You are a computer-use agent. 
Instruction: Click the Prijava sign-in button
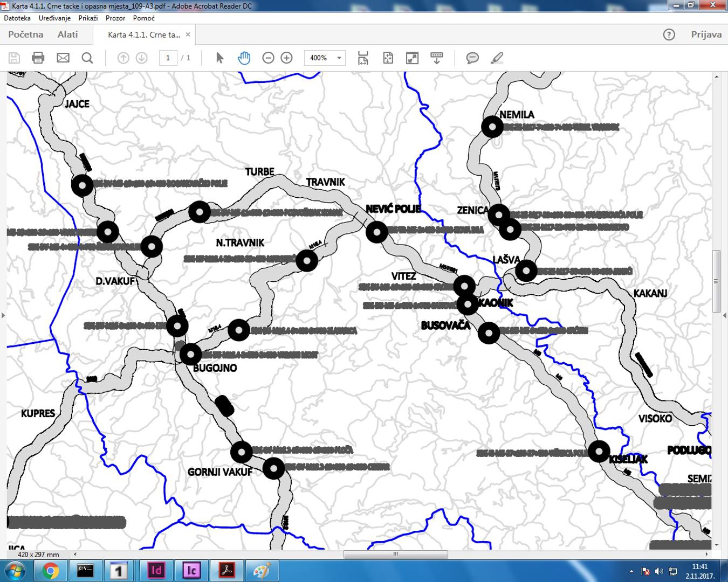[x=706, y=34]
